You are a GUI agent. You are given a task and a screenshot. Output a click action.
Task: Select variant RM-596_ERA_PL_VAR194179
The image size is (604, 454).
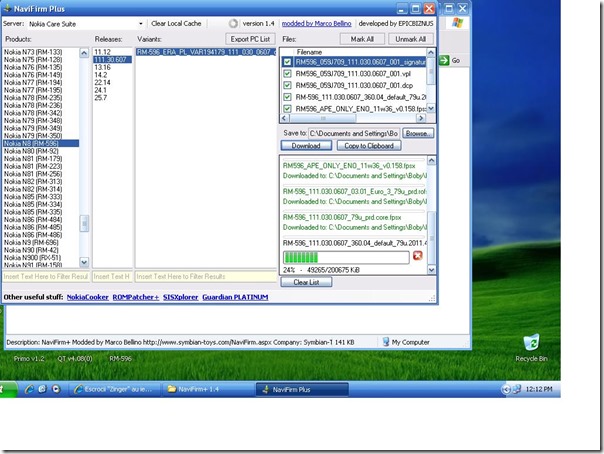(206, 52)
